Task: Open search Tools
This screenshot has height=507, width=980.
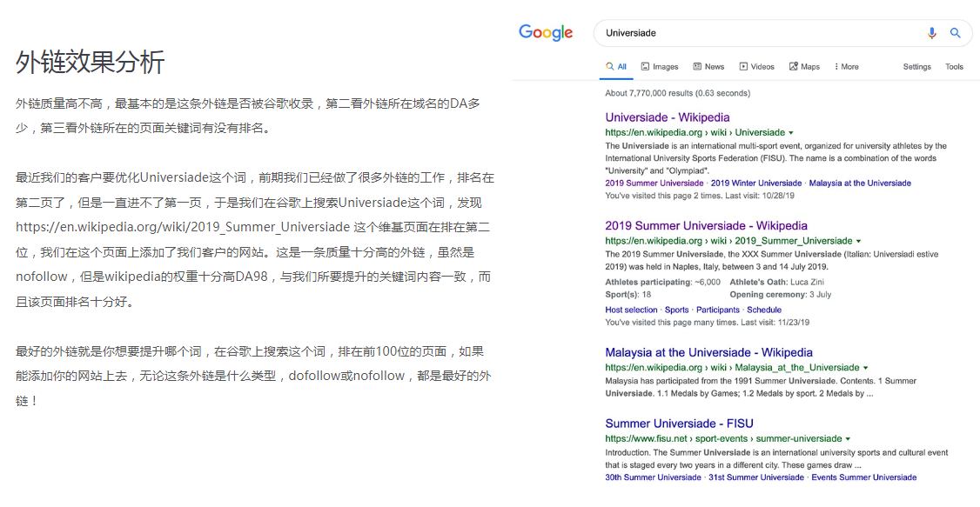Action: pos(955,67)
